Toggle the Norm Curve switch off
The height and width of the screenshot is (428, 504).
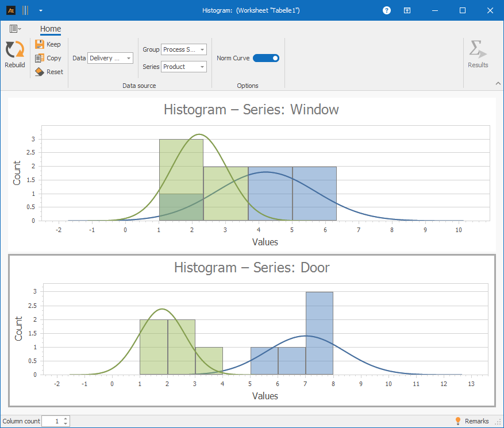[266, 58]
